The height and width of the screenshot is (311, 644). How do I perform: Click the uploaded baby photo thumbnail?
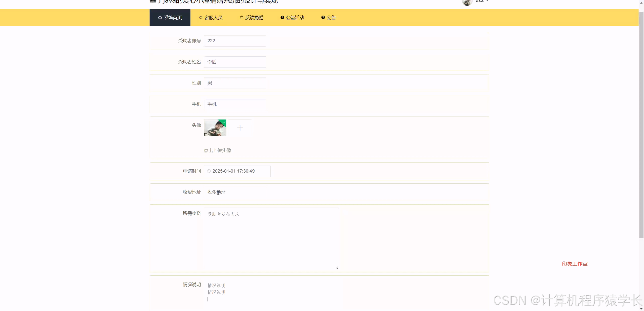click(215, 128)
